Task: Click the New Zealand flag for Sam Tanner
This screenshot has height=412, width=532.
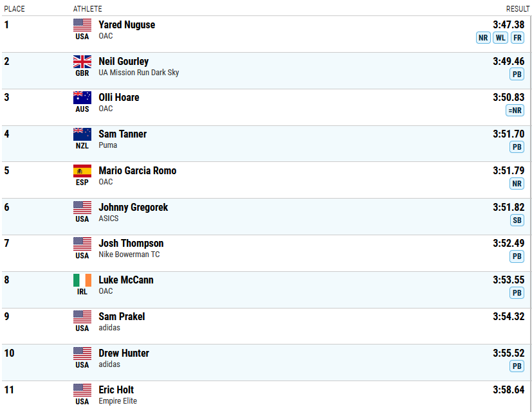Action: pos(82,134)
